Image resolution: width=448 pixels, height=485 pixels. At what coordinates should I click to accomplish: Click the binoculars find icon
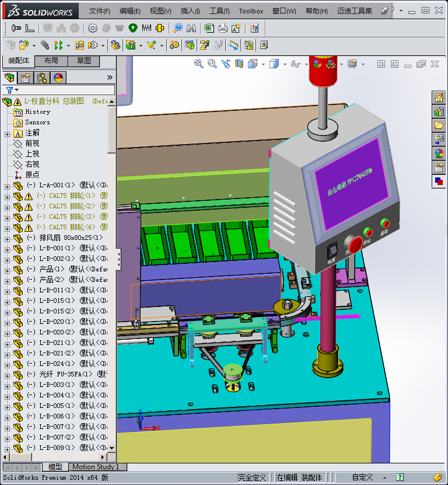[191, 29]
